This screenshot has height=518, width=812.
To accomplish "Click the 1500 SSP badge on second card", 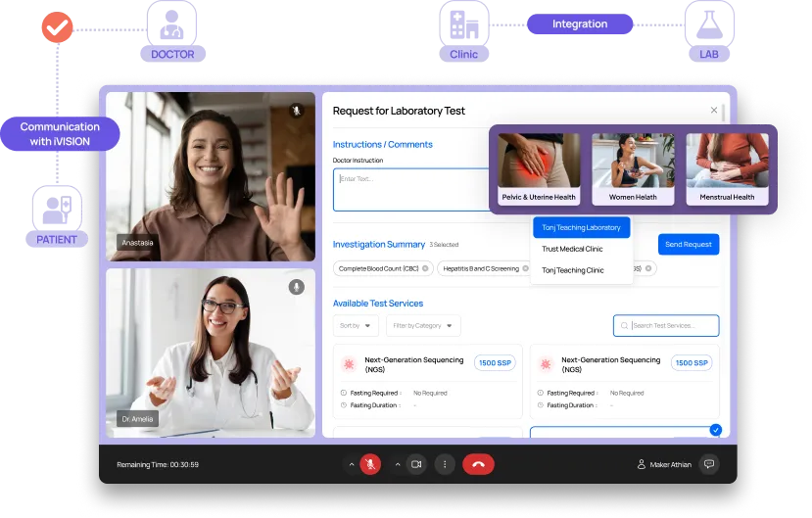I will pos(692,362).
